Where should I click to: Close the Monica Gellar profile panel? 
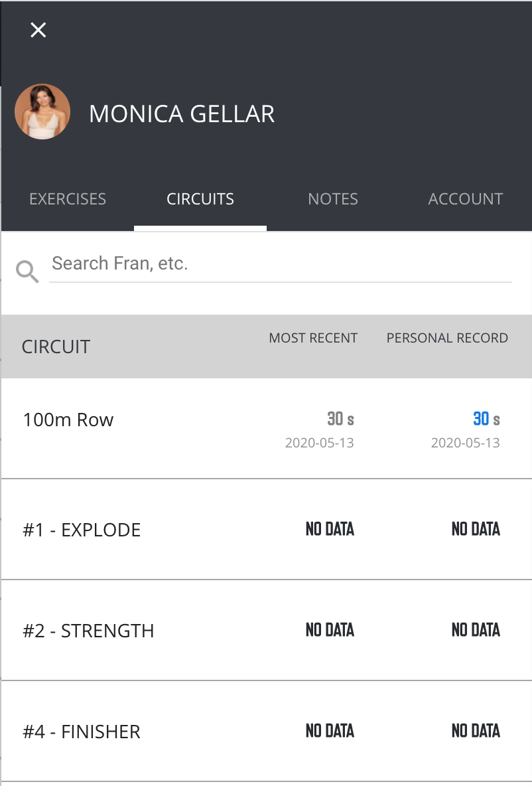coord(38,30)
